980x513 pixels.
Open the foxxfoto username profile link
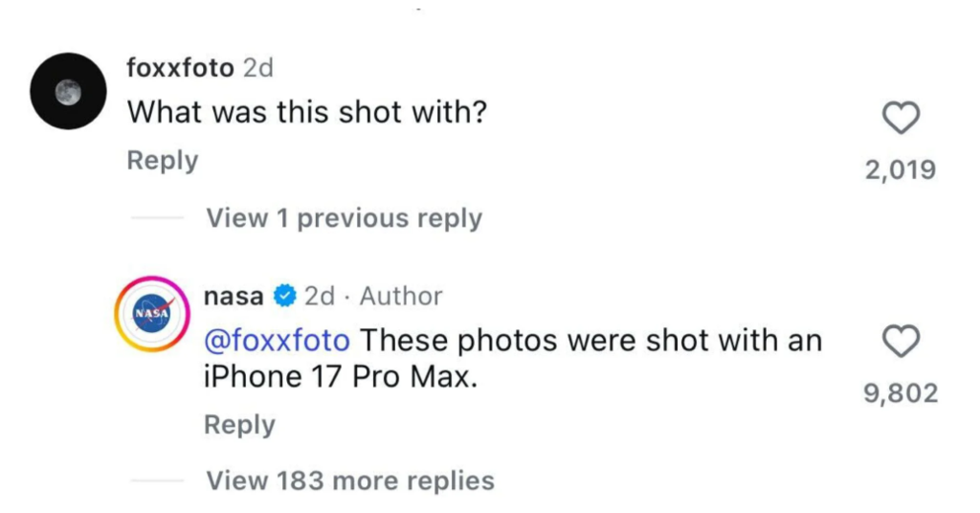coord(180,68)
